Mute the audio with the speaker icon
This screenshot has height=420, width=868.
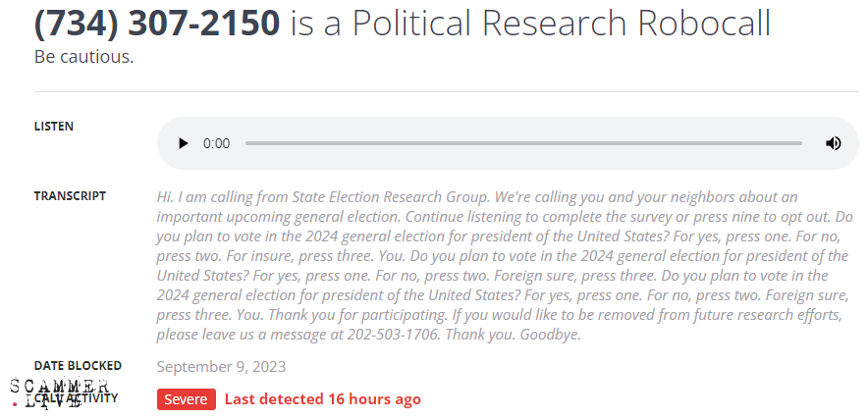click(833, 143)
